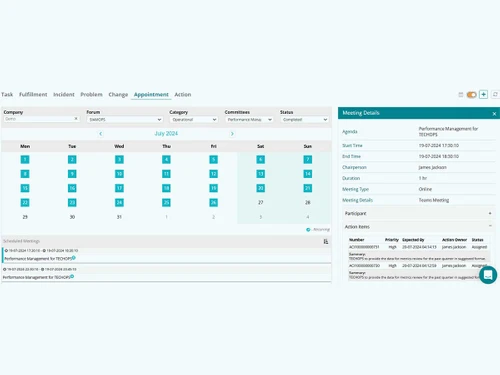The image size is (500, 375).
Task: Click Start Time value 19-07-2024 17:30
Action: (x=439, y=145)
